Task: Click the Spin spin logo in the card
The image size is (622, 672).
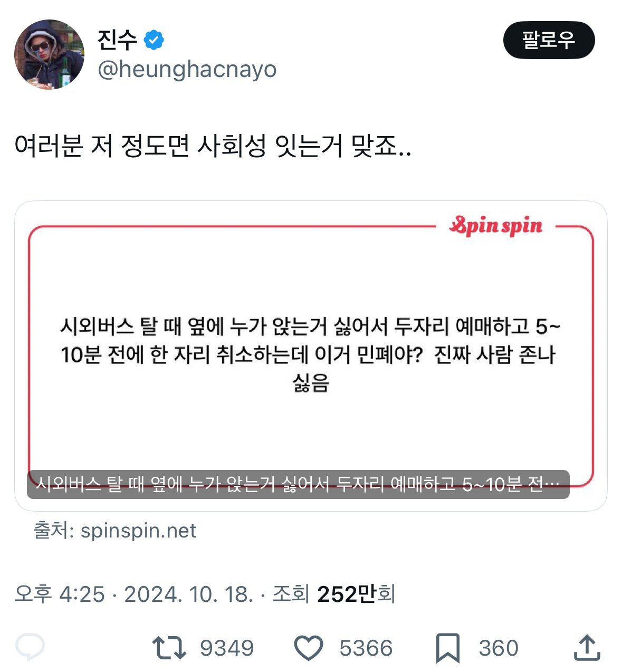Action: click(495, 226)
